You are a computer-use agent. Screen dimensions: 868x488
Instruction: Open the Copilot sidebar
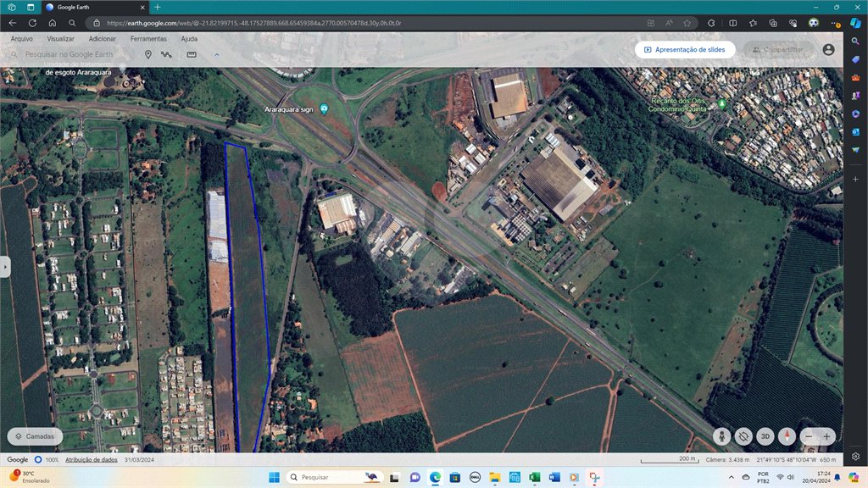coord(856,23)
